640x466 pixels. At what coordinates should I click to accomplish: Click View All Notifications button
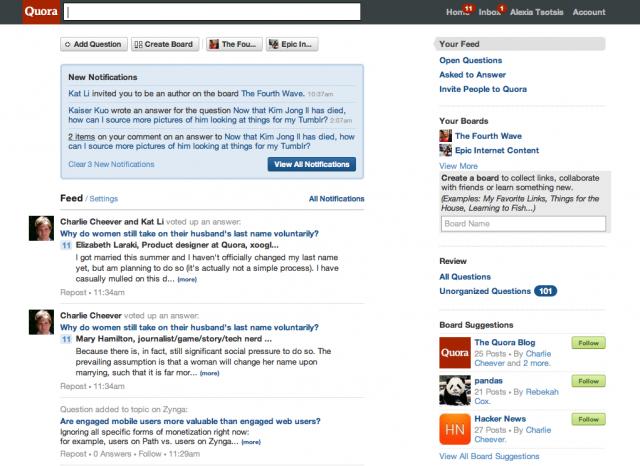point(311,164)
